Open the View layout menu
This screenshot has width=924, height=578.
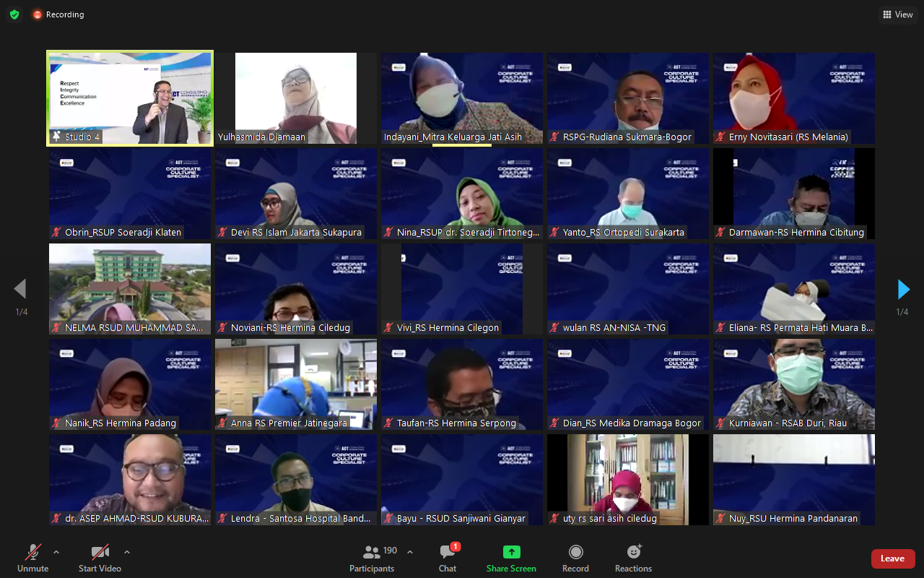tap(897, 14)
